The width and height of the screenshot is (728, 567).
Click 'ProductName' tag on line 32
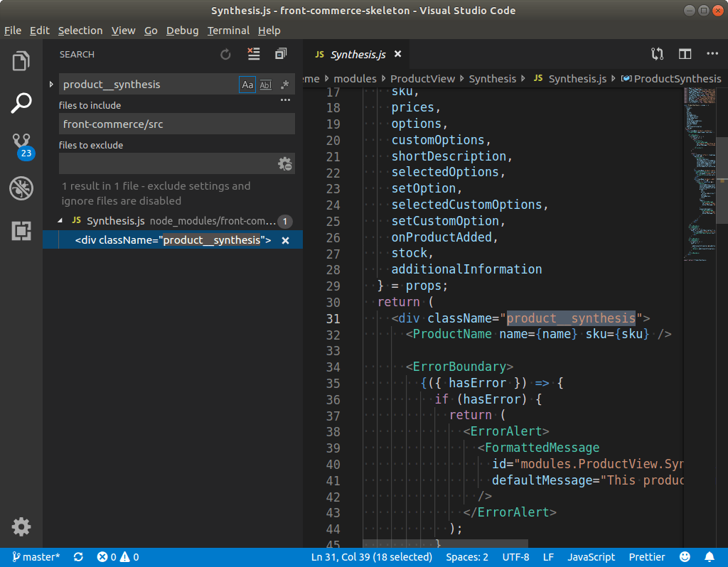(451, 334)
